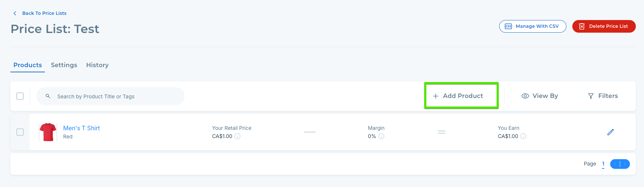Click the magnifier search icon
The image size is (644, 187).
[x=48, y=96]
